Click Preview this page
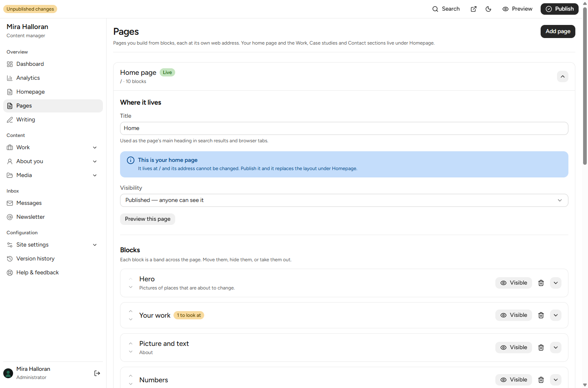 pos(147,219)
